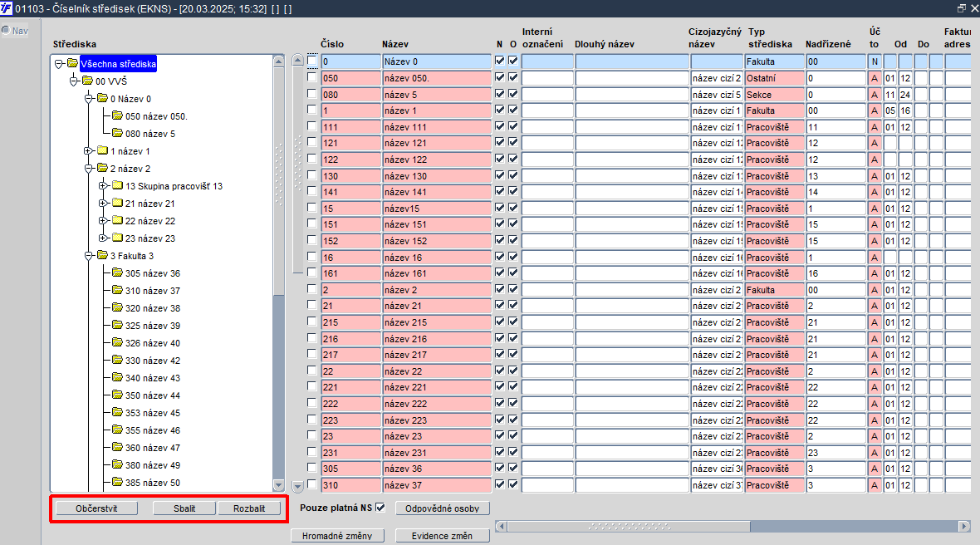Click folder icon next to Všechna střediska
The height and width of the screenshot is (545, 980).
[72, 64]
